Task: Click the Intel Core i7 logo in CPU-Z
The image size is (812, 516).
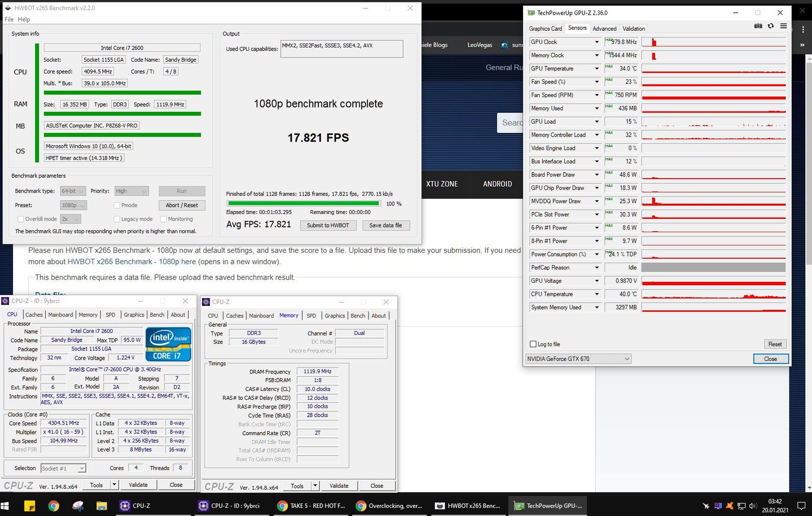Action: coord(169,344)
